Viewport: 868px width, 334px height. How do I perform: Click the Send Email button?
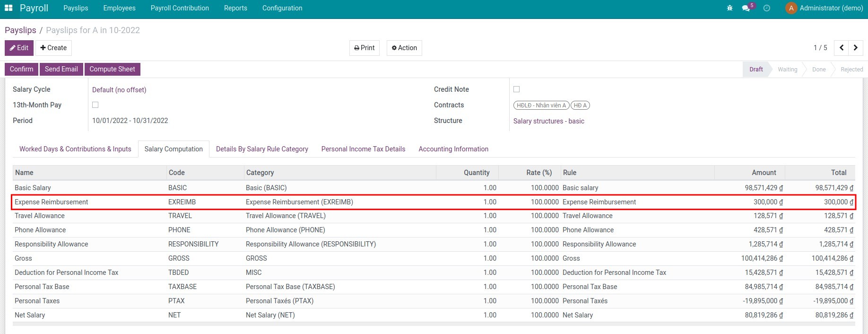tap(61, 69)
